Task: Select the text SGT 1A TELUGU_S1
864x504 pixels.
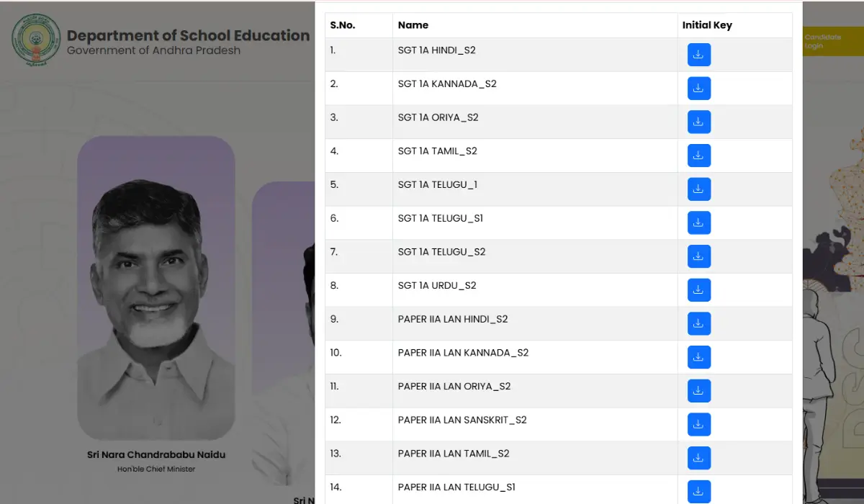Action: pos(441,218)
